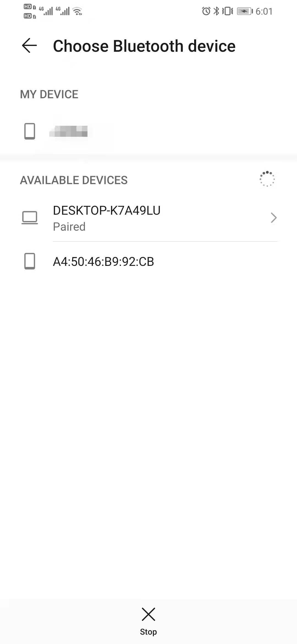Tap the vibrate mode status icon
Viewport: 297px width, 644px height.
point(227,11)
